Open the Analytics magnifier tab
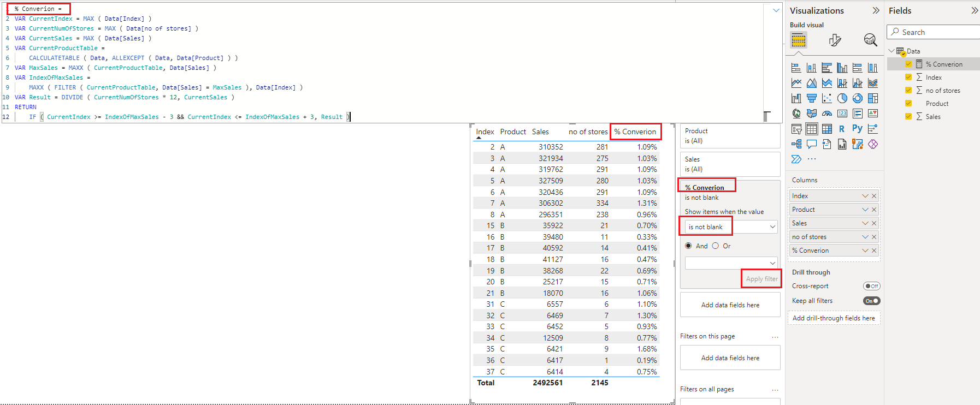This screenshot has height=405, width=980. [870, 40]
